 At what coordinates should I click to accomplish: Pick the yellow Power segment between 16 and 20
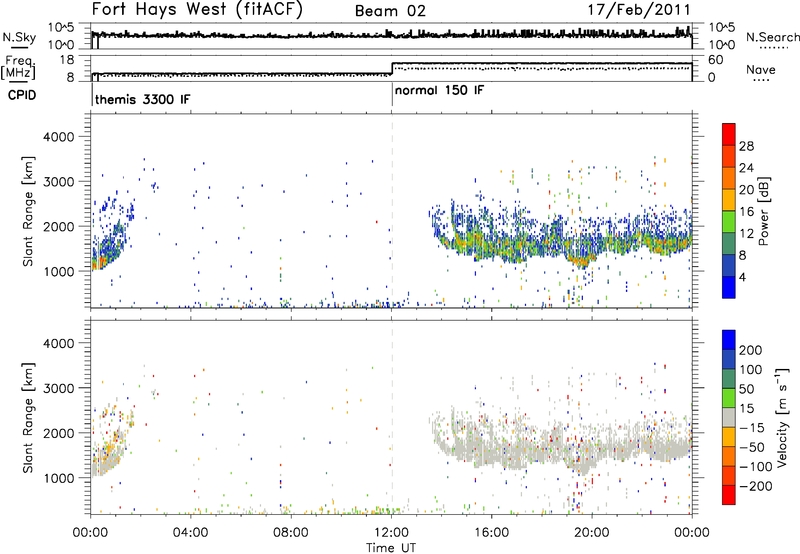(729, 200)
